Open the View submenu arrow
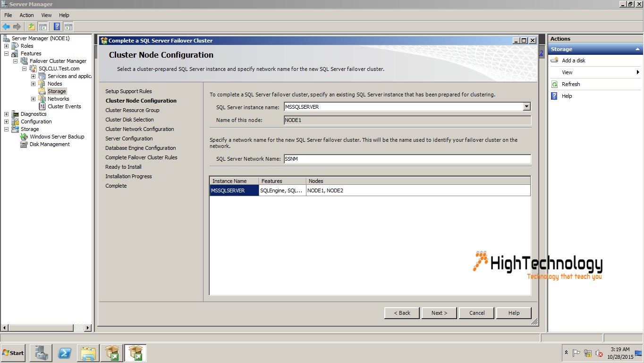The image size is (644, 363). pos(638,72)
